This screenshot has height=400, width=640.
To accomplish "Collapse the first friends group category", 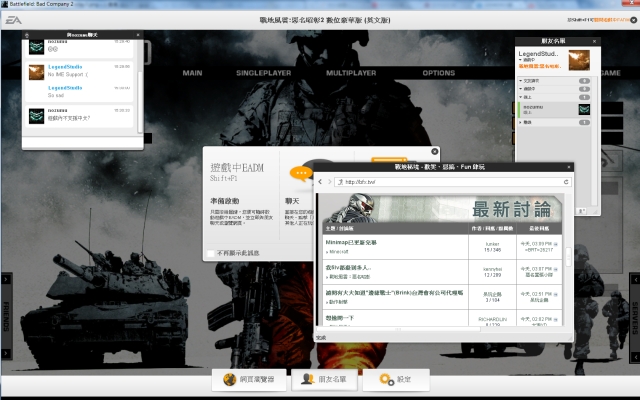I will pyautogui.click(x=519, y=79).
